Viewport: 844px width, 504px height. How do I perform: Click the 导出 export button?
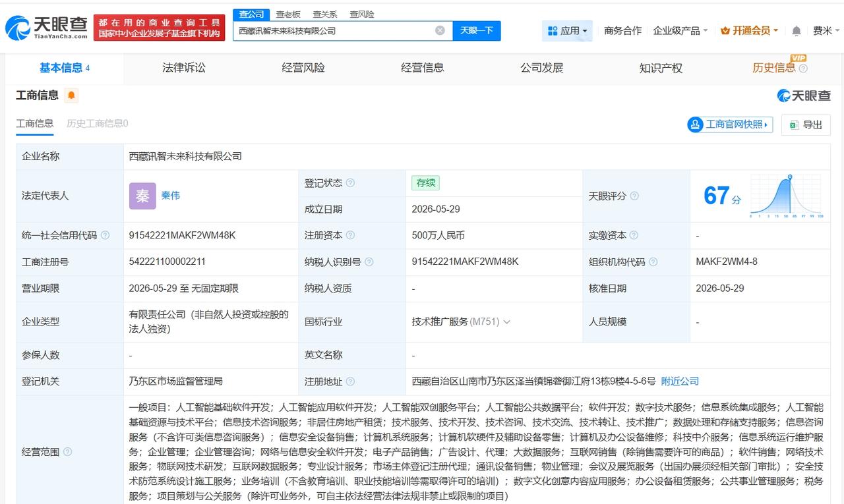pyautogui.click(x=806, y=125)
